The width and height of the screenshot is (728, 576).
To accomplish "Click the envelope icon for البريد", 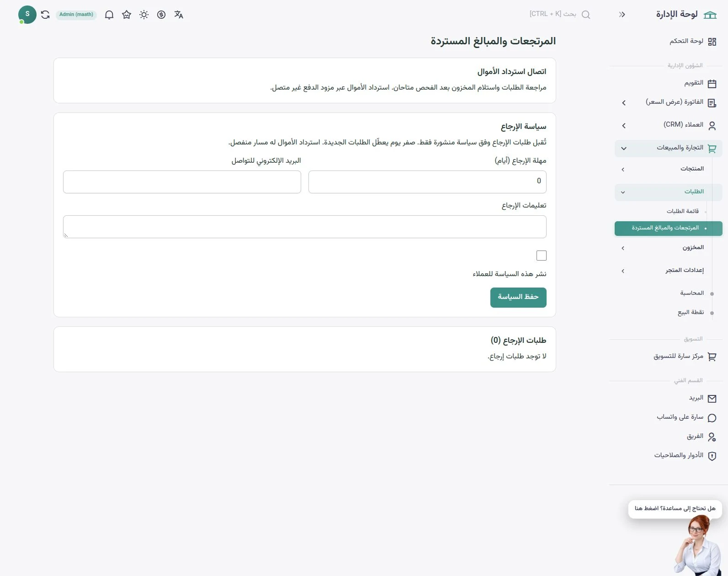I will [712, 399].
